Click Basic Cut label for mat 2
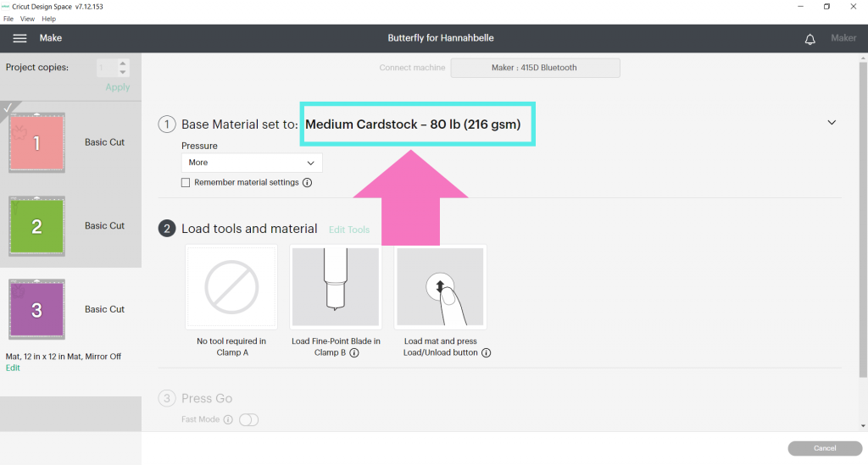The image size is (868, 465). click(x=104, y=225)
